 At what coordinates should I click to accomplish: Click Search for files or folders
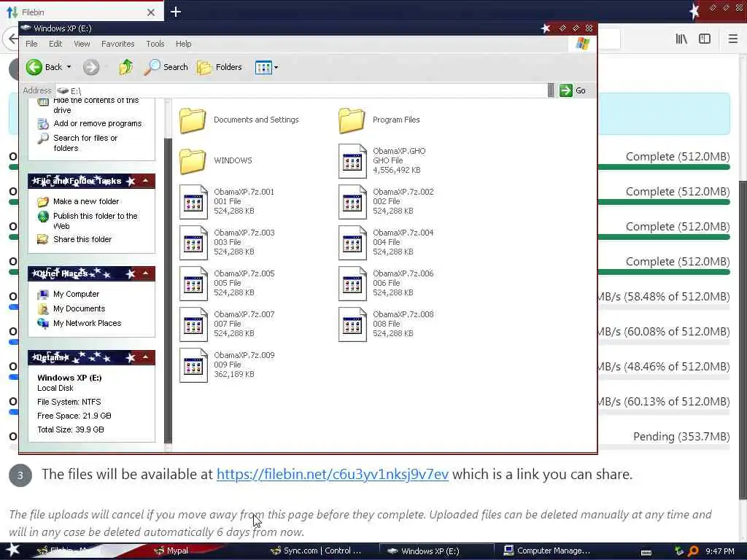tap(77, 143)
